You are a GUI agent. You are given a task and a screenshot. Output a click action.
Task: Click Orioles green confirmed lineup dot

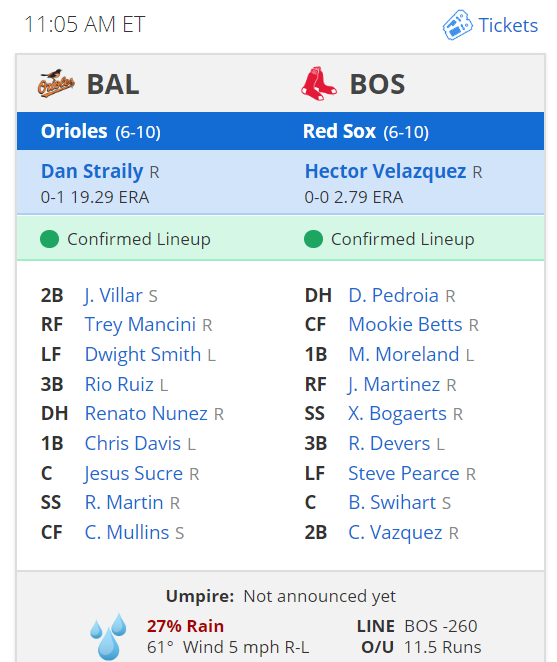[49, 239]
